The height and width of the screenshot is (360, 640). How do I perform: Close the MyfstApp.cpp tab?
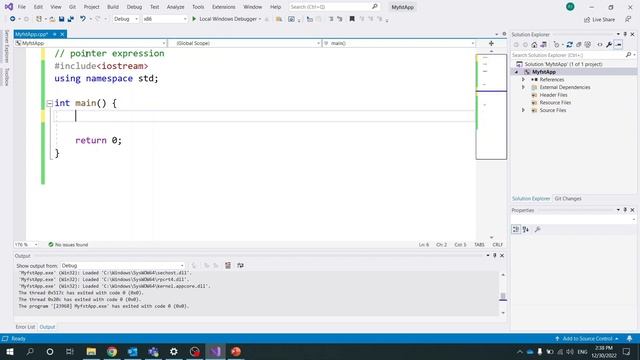[62, 34]
